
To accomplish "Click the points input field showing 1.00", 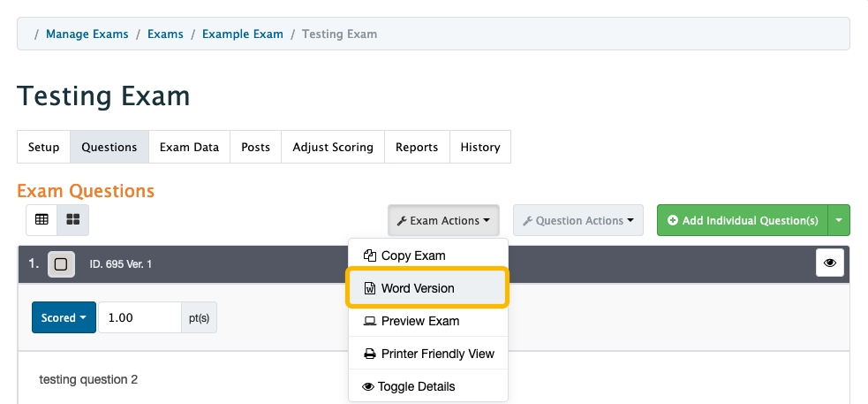I will [x=140, y=317].
